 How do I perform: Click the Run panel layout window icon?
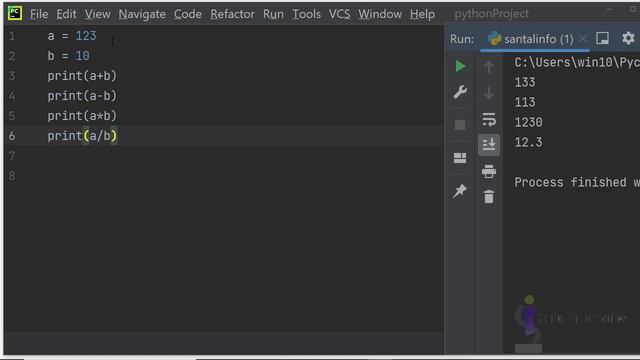(602, 38)
